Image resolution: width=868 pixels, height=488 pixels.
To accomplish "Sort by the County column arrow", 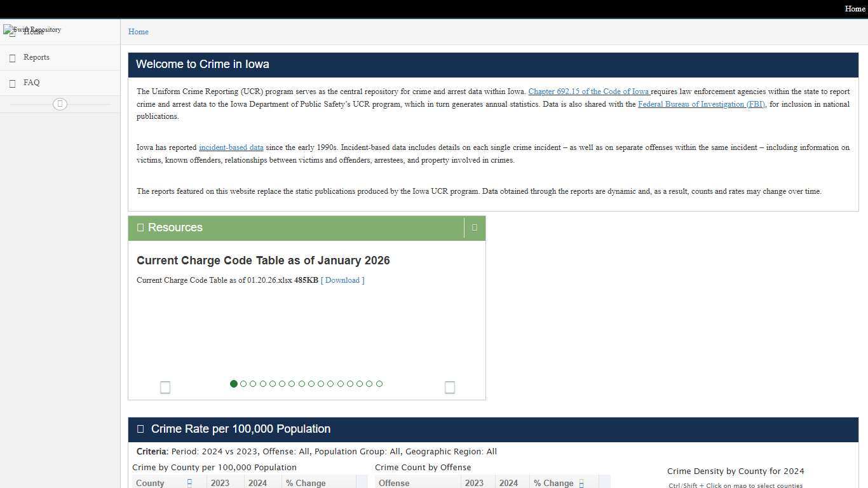I will (189, 483).
